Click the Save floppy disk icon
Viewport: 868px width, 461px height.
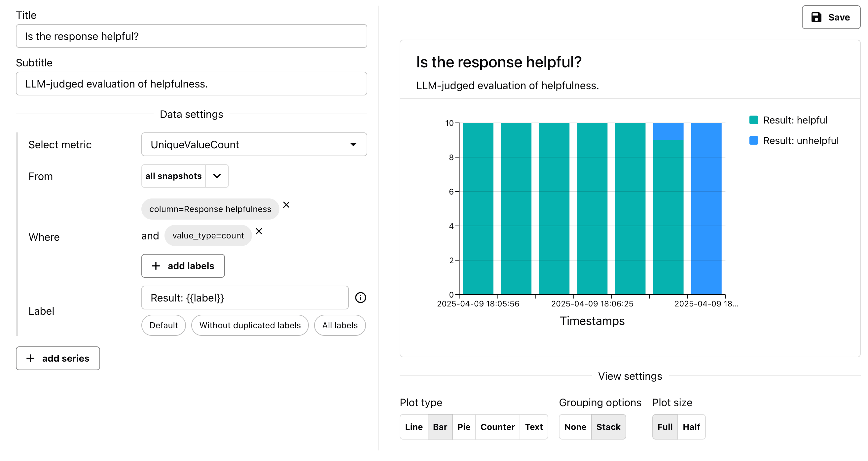pyautogui.click(x=816, y=17)
